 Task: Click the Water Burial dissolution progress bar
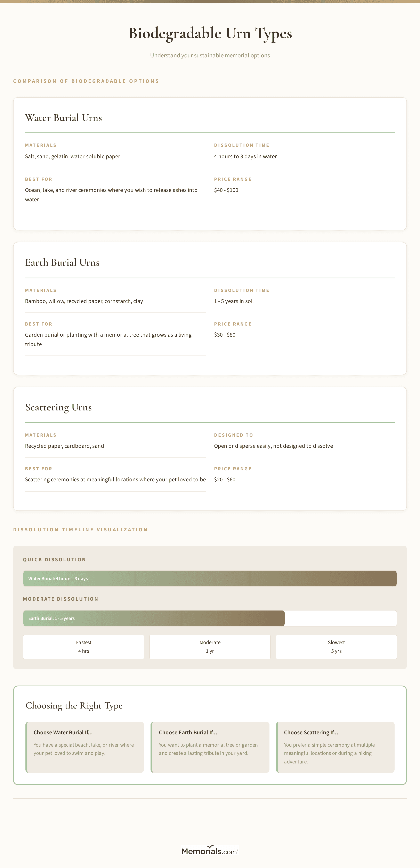point(210,579)
